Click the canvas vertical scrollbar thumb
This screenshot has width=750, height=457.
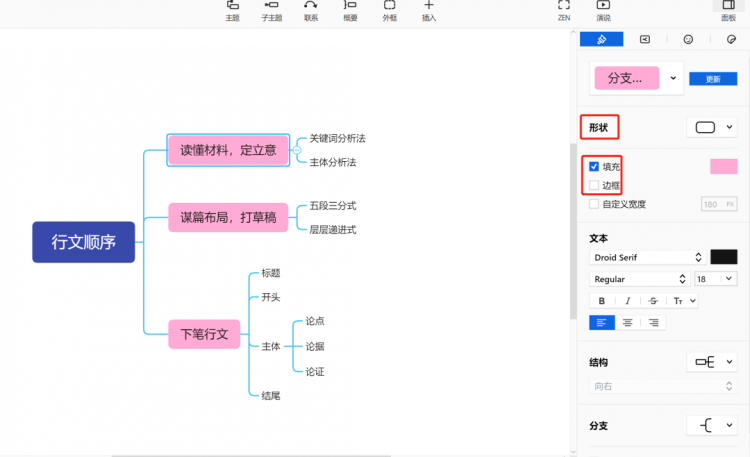point(573,231)
